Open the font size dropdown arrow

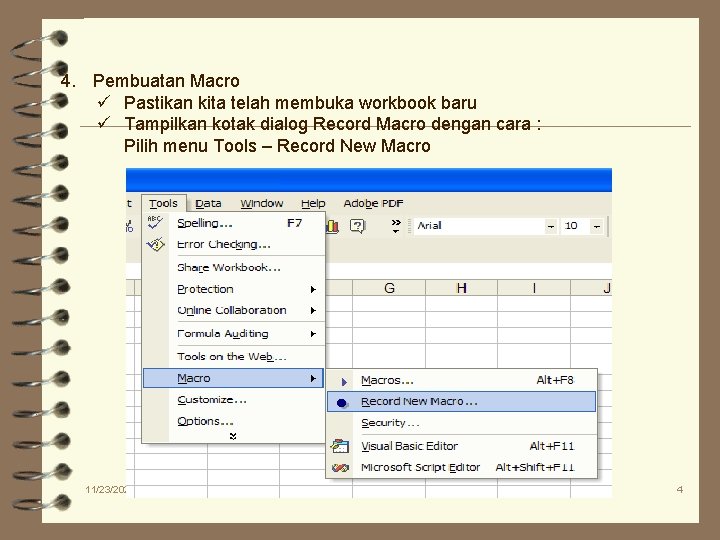point(596,226)
